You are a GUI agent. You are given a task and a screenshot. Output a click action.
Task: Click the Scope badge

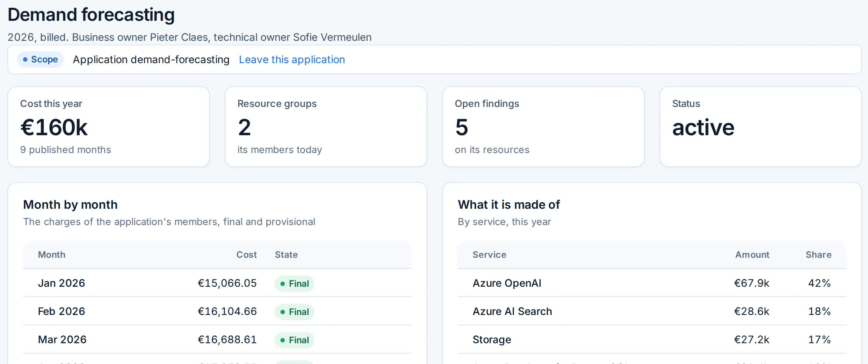[40, 59]
